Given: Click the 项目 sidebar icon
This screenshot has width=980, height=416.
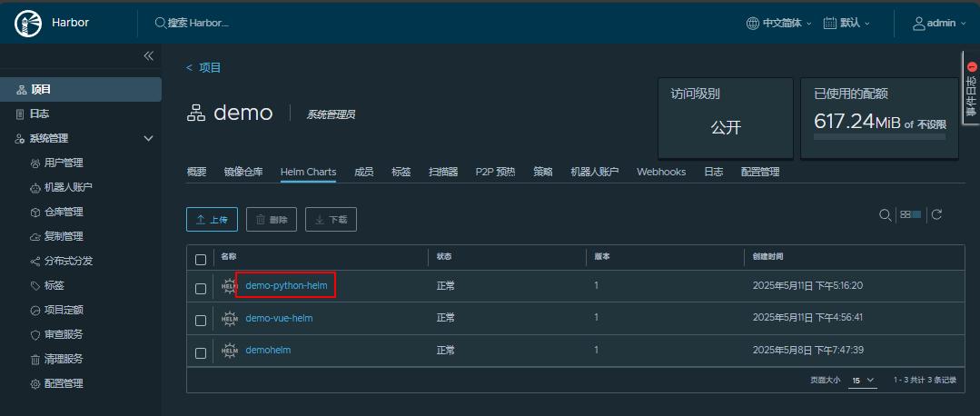Looking at the screenshot, I should click(21, 90).
